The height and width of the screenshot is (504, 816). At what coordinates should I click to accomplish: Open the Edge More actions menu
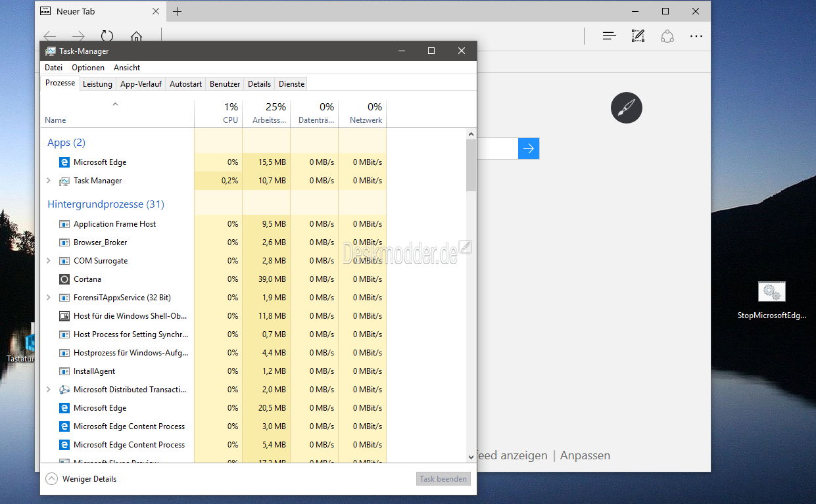(696, 36)
